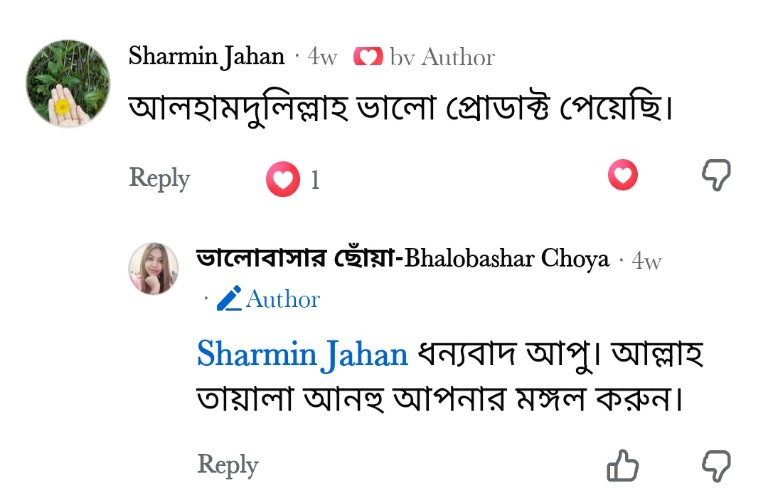
Task: Click the Bhalobashar Choya page name
Action: [x=402, y=259]
